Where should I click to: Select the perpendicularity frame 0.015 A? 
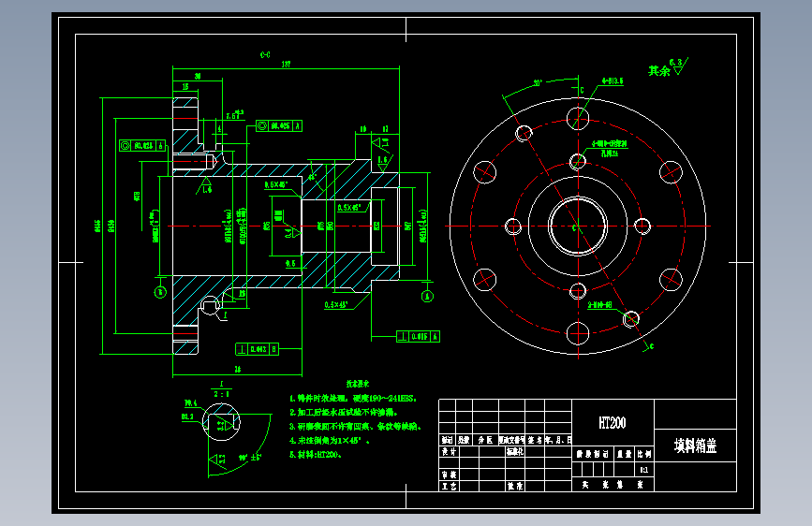click(x=418, y=337)
